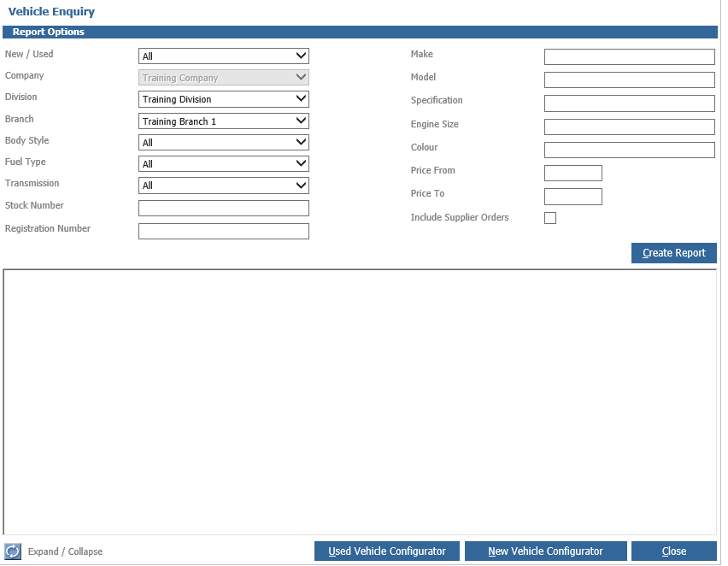The height and width of the screenshot is (566, 728).
Task: Click the Close button
Action: coord(673,551)
